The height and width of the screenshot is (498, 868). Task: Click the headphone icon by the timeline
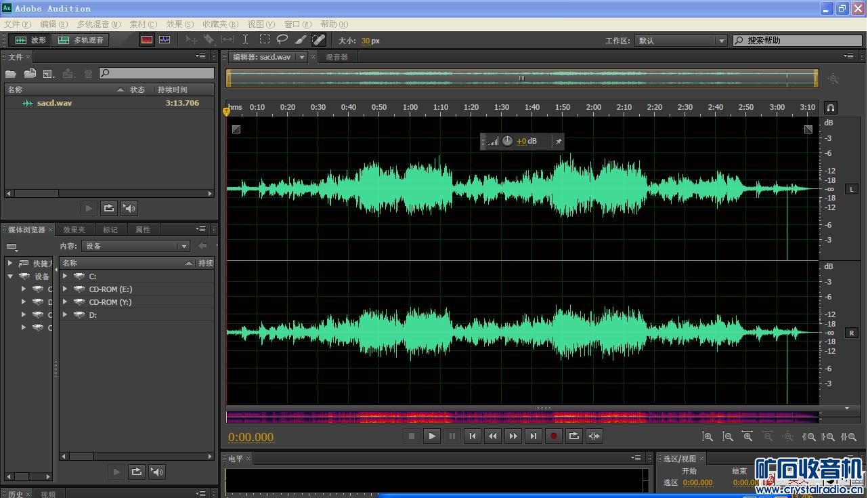[x=831, y=107]
